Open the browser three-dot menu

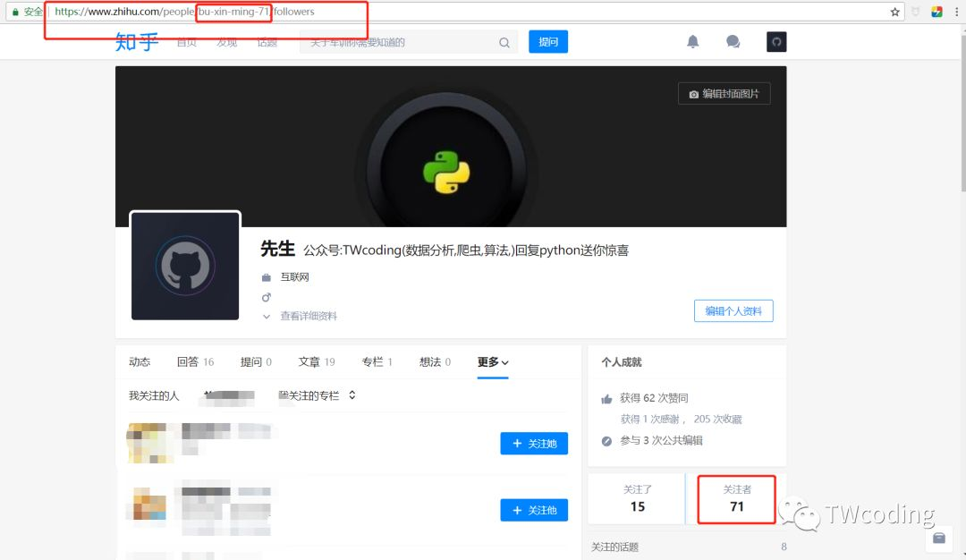(x=957, y=12)
